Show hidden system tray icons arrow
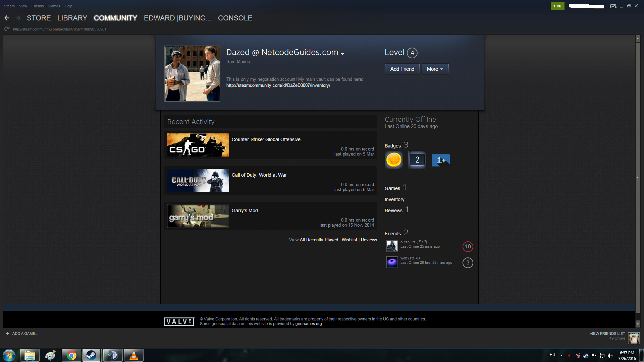The height and width of the screenshot is (362, 644). [561, 356]
